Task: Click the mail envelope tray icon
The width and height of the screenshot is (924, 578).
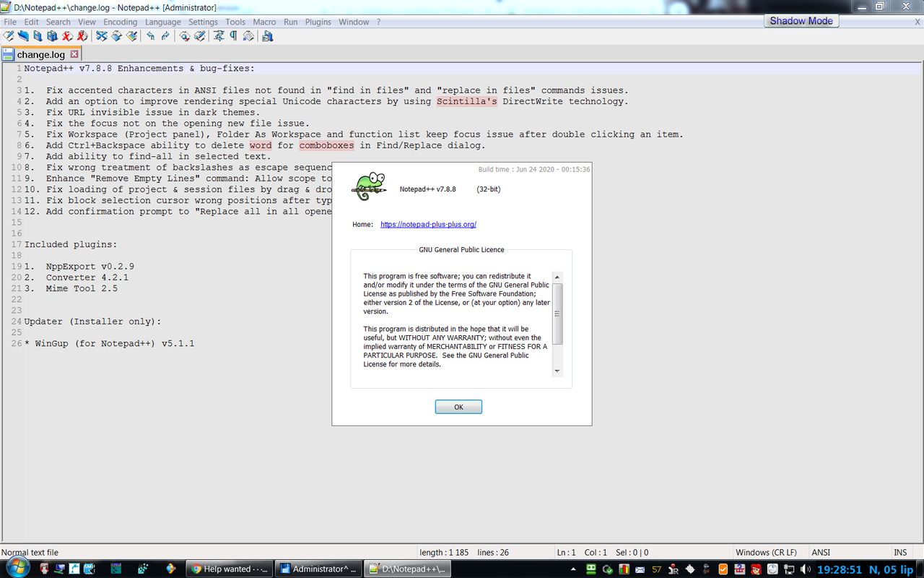Action: click(x=640, y=569)
